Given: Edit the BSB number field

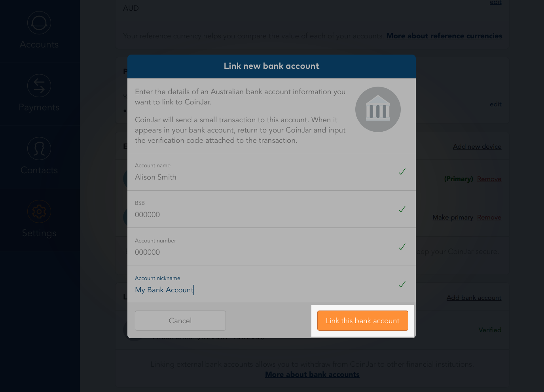Looking at the screenshot, I should (x=261, y=215).
